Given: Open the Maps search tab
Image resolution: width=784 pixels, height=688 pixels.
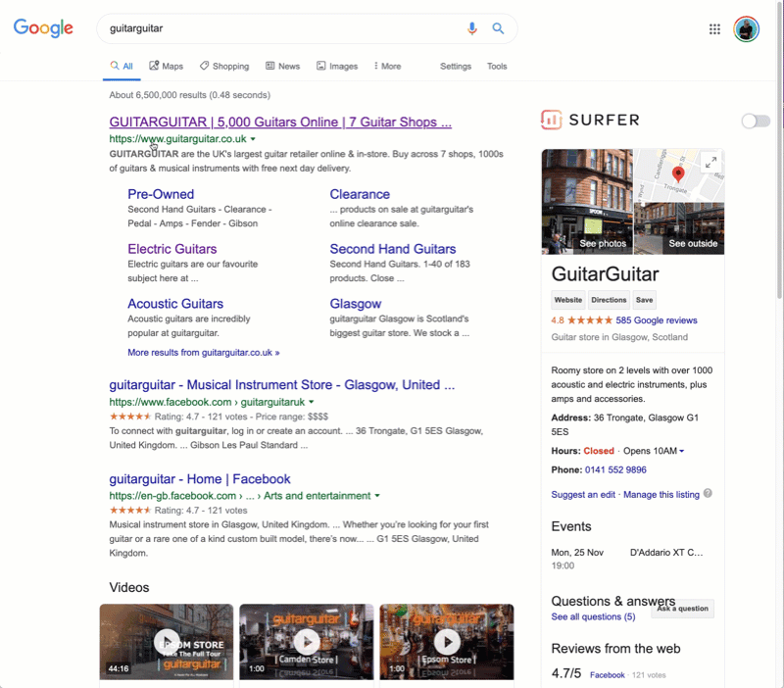Looking at the screenshot, I should point(167,67).
